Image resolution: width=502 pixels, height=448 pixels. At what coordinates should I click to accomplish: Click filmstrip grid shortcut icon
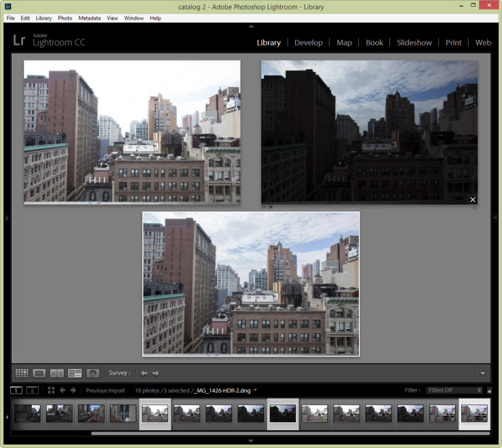click(51, 390)
